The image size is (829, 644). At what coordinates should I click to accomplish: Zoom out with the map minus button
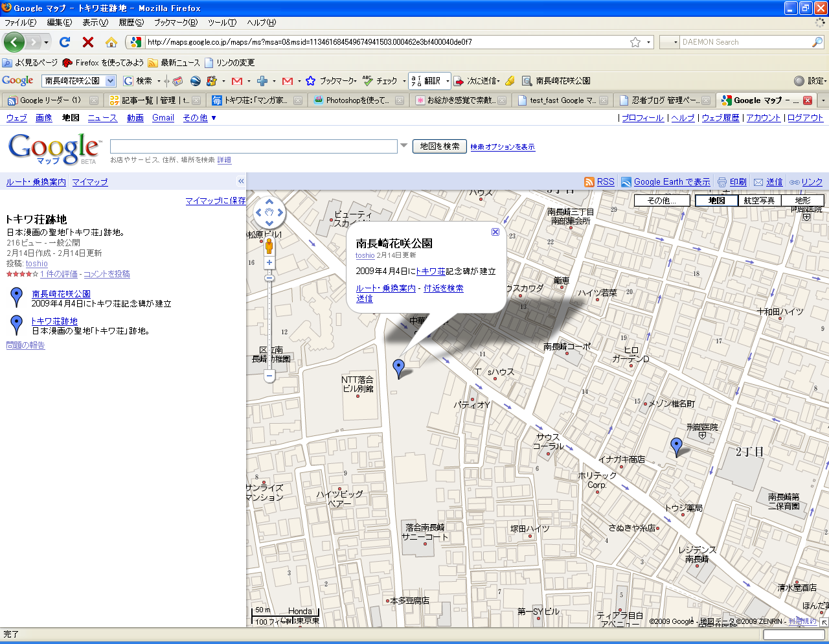(269, 376)
